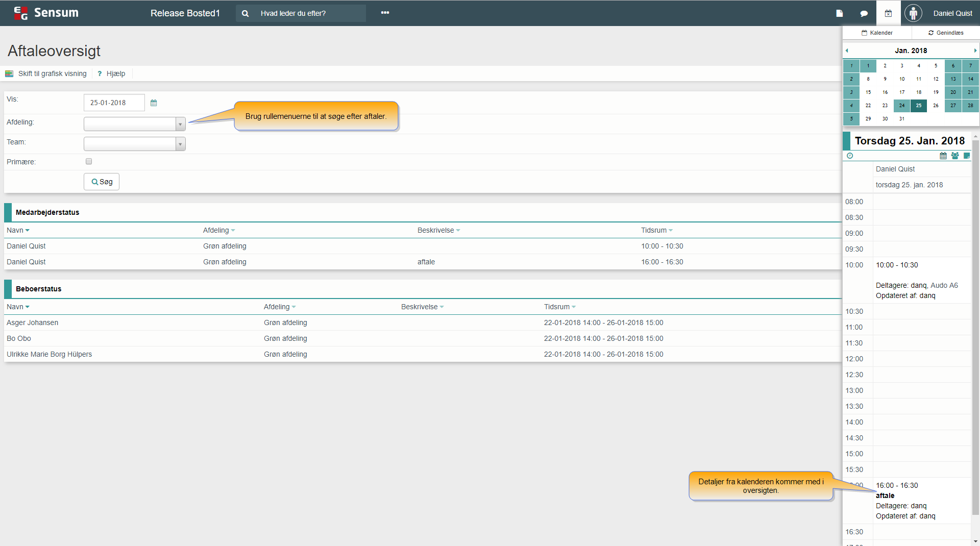Click the user avatar icon
Viewport: 980px width, 546px height.
point(913,13)
